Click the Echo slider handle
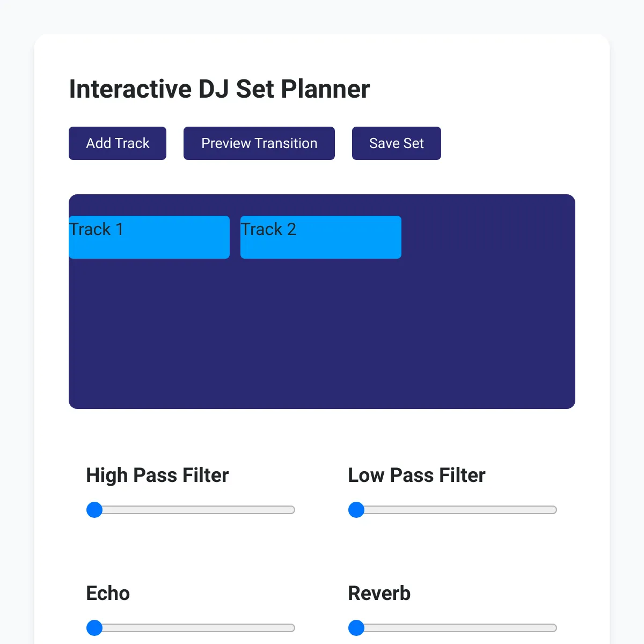Image resolution: width=644 pixels, height=644 pixels. [94, 628]
